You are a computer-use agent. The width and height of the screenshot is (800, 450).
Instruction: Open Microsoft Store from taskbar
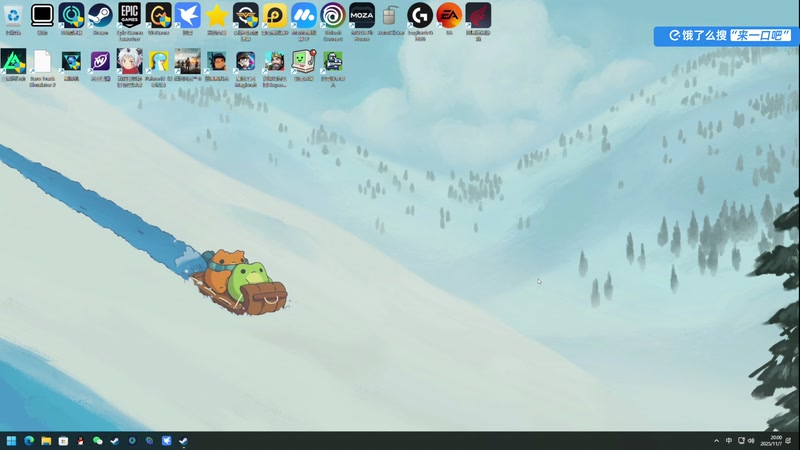(x=63, y=441)
